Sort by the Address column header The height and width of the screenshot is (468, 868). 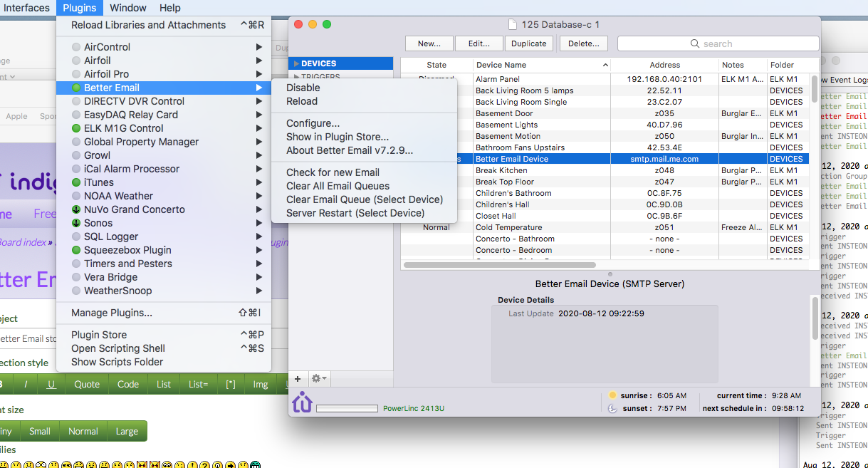664,65
